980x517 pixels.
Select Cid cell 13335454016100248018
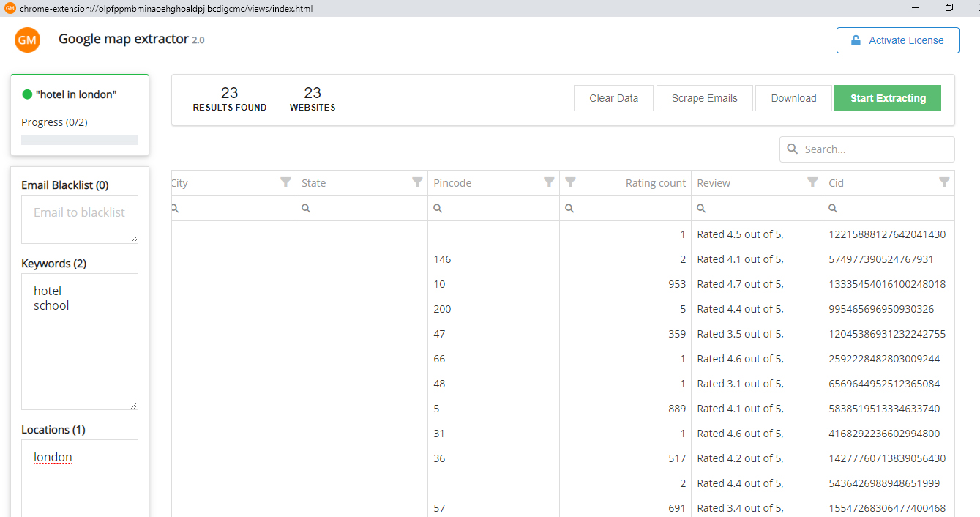887,284
